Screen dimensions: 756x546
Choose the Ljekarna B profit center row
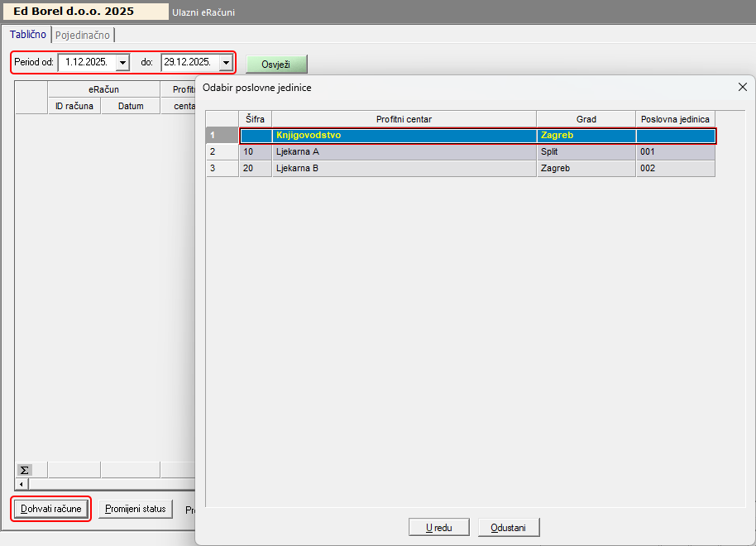(x=404, y=169)
